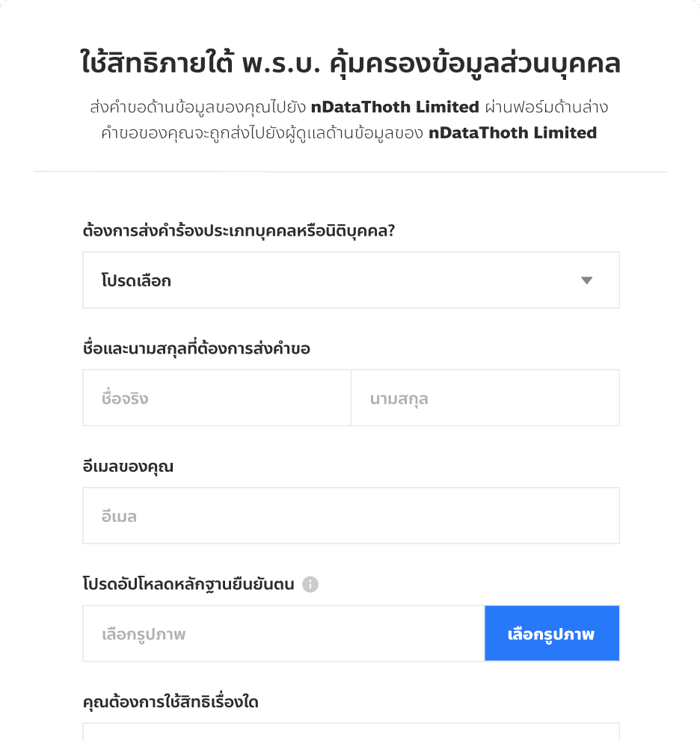Image resolution: width=700 pixels, height=741 pixels.
Task: Click the divider line below the form description
Action: pos(350,172)
